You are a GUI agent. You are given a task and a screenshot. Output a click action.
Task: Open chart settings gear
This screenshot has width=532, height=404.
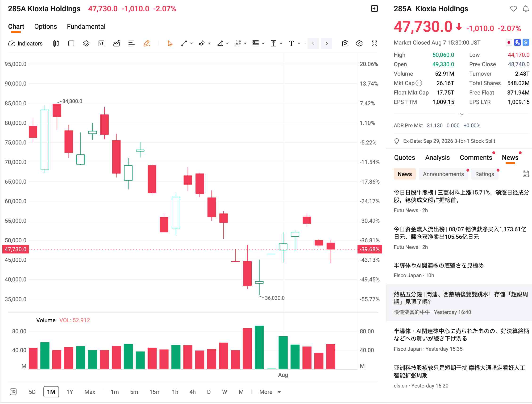click(359, 44)
